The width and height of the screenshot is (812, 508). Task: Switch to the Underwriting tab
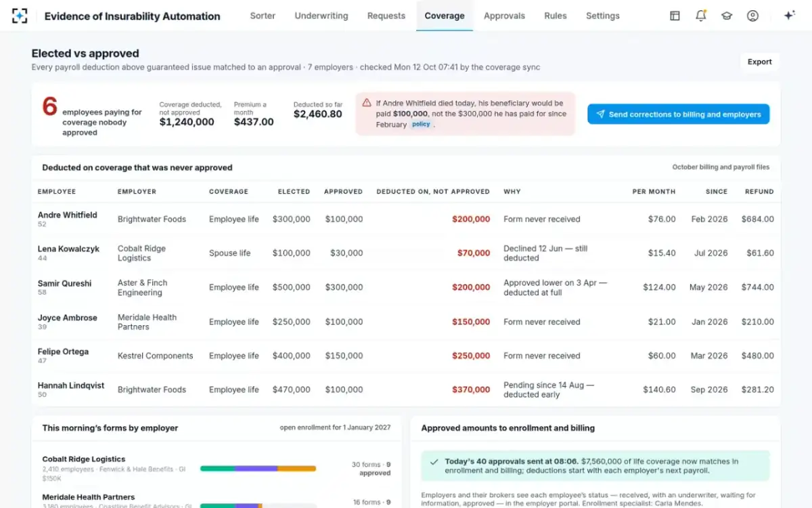(x=321, y=16)
